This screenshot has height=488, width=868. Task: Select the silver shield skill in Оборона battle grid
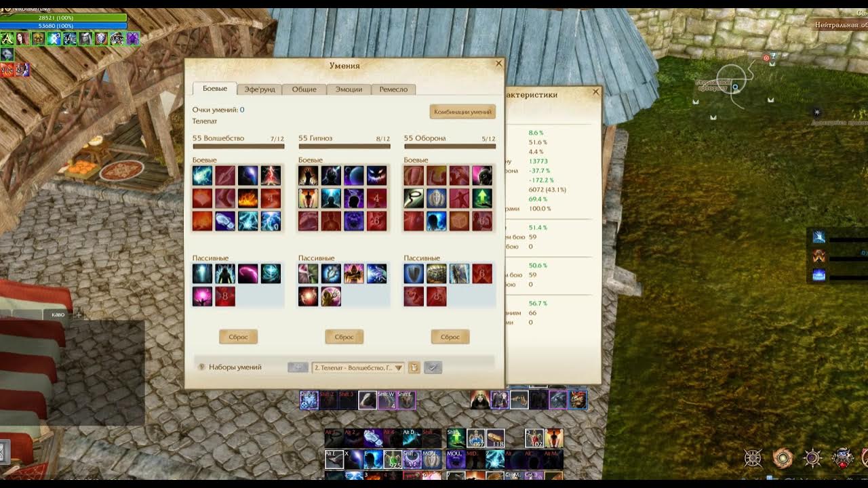tap(437, 199)
